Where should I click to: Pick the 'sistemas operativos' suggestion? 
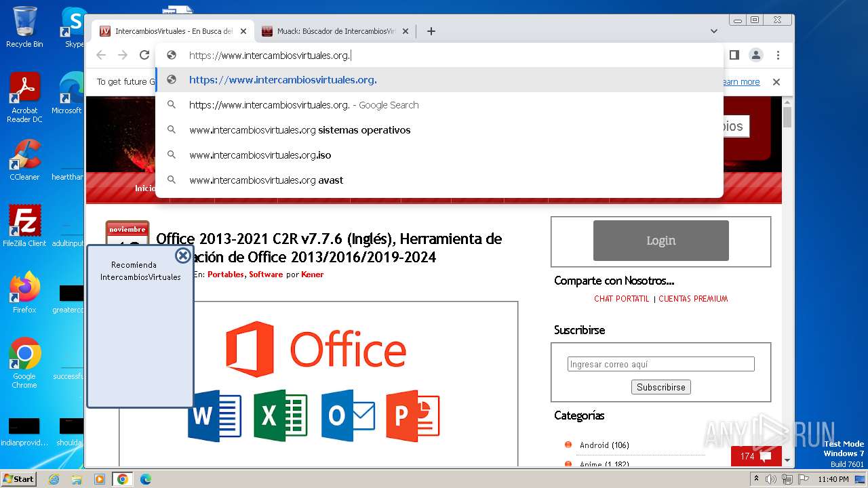(439, 130)
